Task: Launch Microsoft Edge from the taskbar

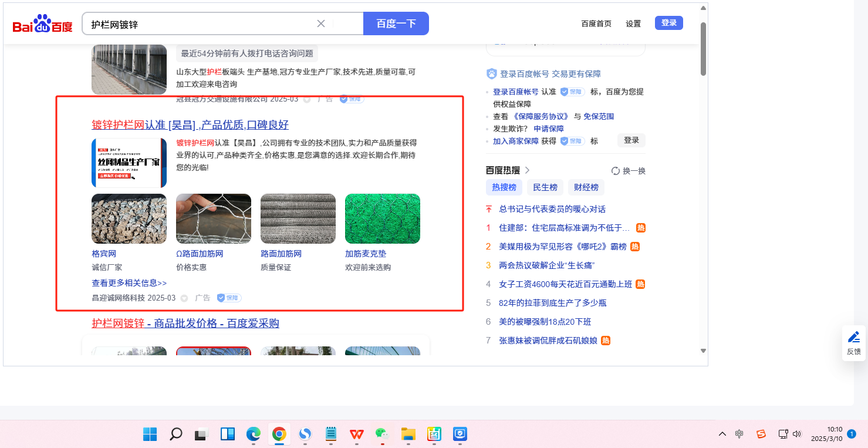Action: [253, 434]
